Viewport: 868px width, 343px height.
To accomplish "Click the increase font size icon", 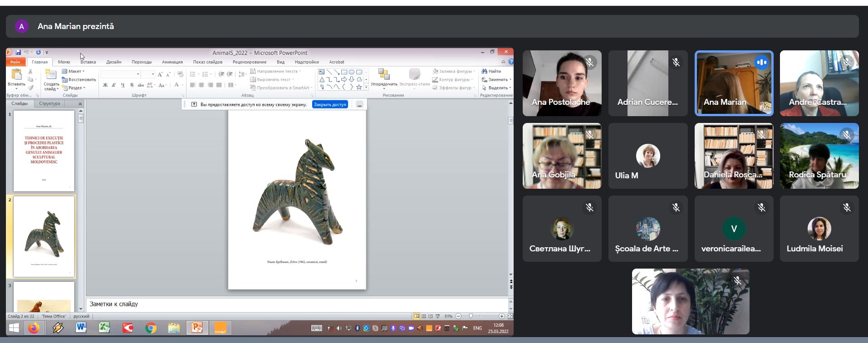I will pyautogui.click(x=160, y=74).
